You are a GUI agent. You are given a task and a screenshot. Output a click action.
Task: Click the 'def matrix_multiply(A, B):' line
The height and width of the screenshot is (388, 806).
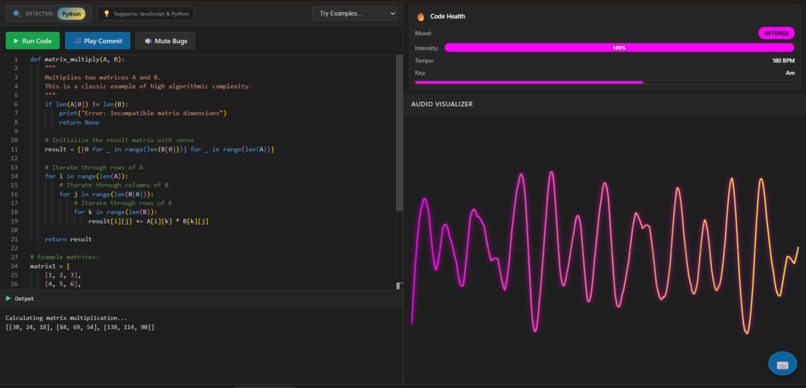tap(77, 59)
